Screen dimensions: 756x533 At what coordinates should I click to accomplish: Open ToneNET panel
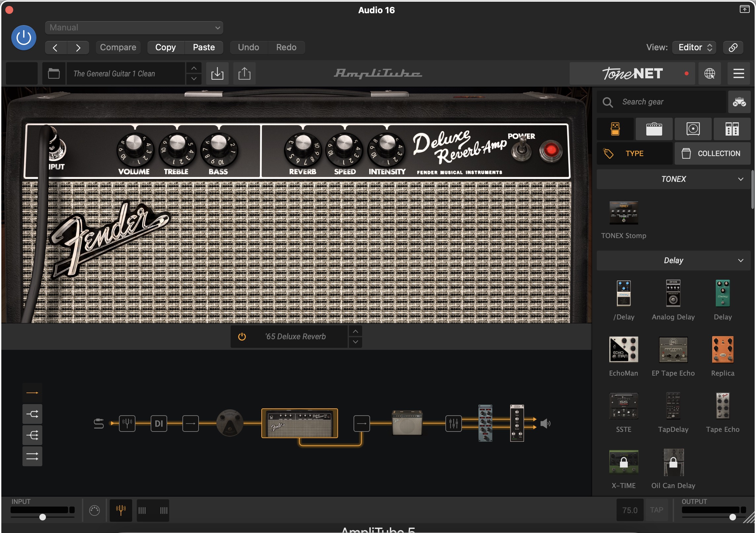[632, 73]
